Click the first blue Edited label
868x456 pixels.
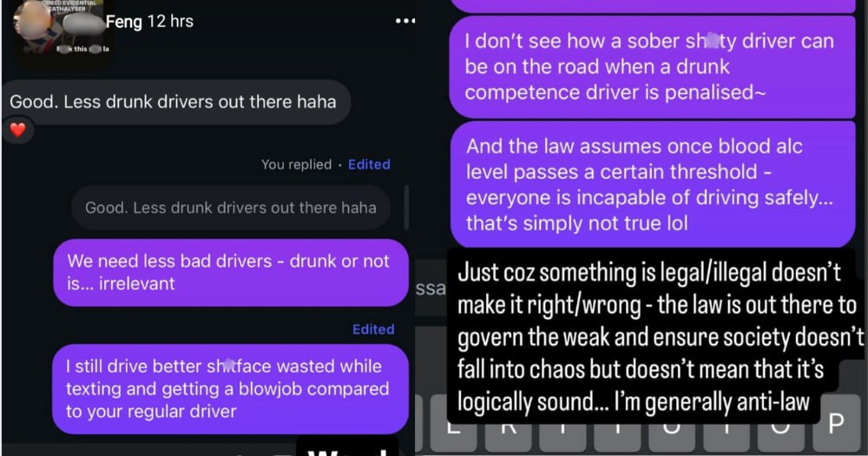click(x=369, y=164)
